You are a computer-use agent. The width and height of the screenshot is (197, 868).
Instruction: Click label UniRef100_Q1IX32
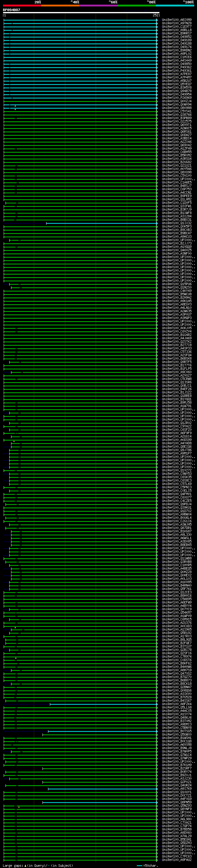tap(176, 223)
